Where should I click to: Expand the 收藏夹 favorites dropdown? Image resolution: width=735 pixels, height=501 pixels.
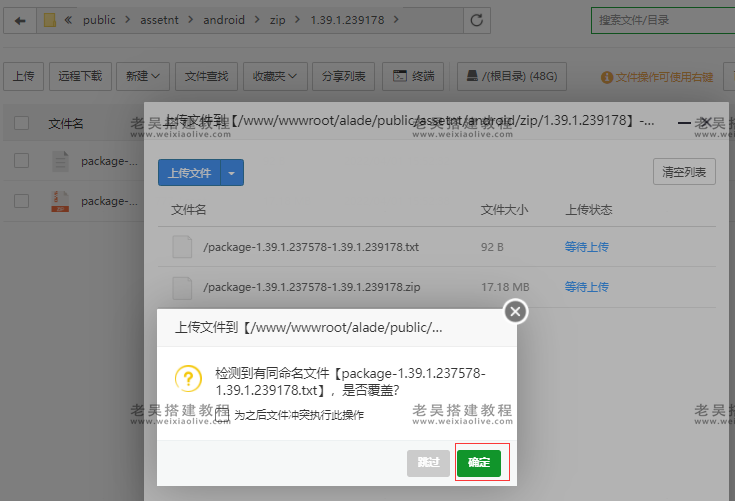point(275,76)
